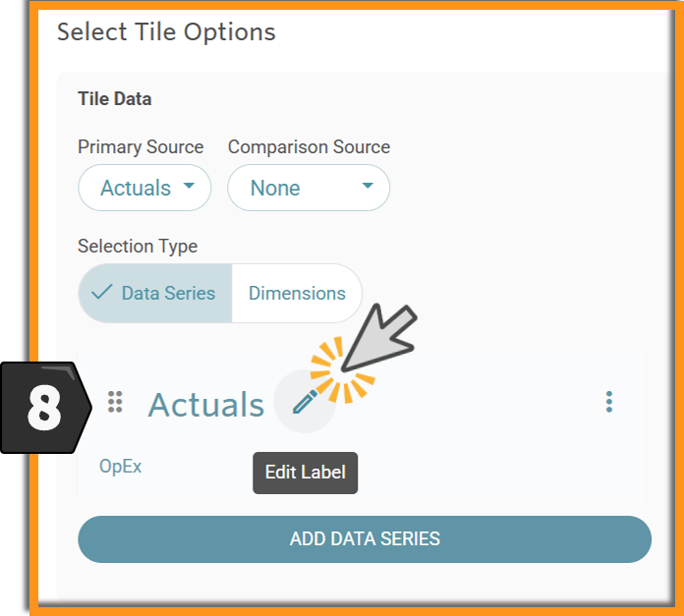The height and width of the screenshot is (616, 684).
Task: Click the ADD DATA SERIES button
Action: (x=365, y=539)
